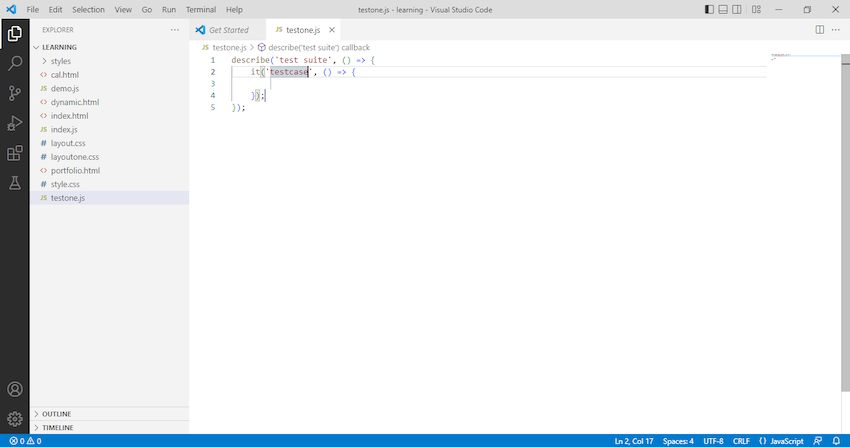Open Explorer Views and More Actions ellipsis
The height and width of the screenshot is (447, 850).
coord(175,30)
